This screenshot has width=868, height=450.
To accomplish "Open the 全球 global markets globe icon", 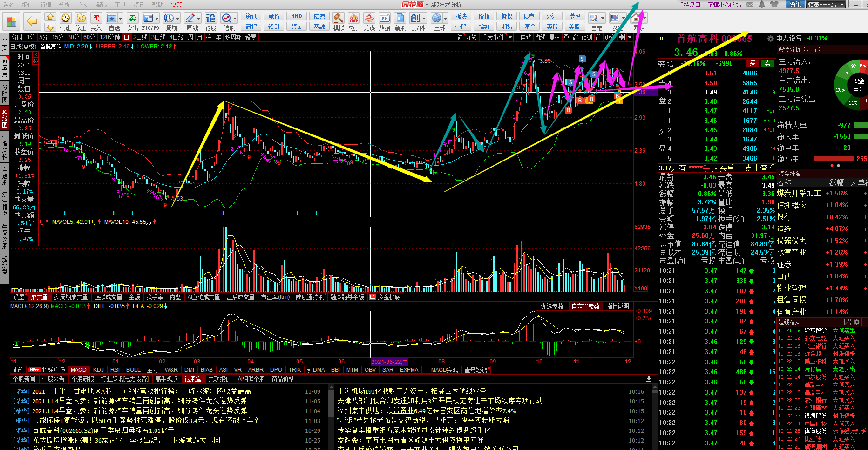I will pos(436,19).
